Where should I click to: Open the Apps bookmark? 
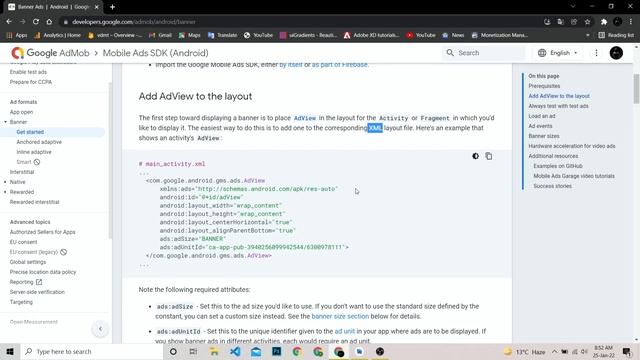click(x=17, y=35)
